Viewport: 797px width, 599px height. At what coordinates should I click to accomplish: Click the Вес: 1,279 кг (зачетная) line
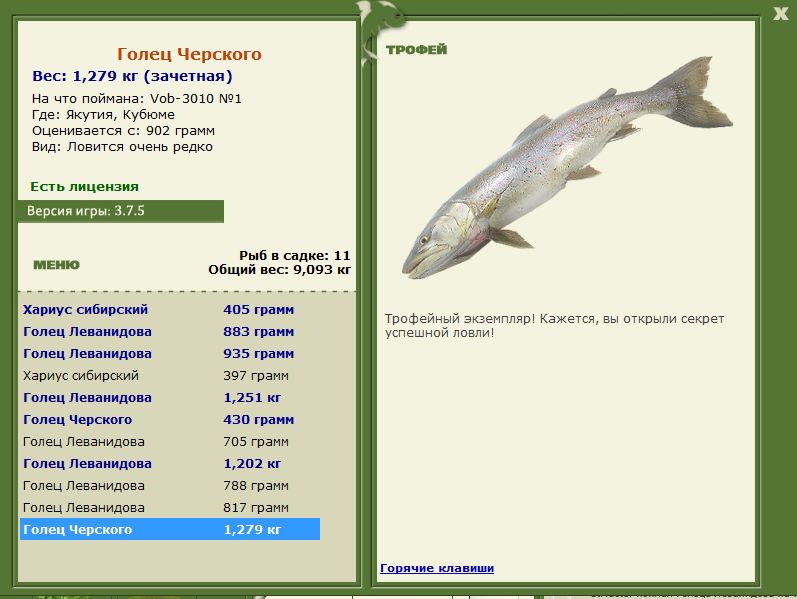132,76
